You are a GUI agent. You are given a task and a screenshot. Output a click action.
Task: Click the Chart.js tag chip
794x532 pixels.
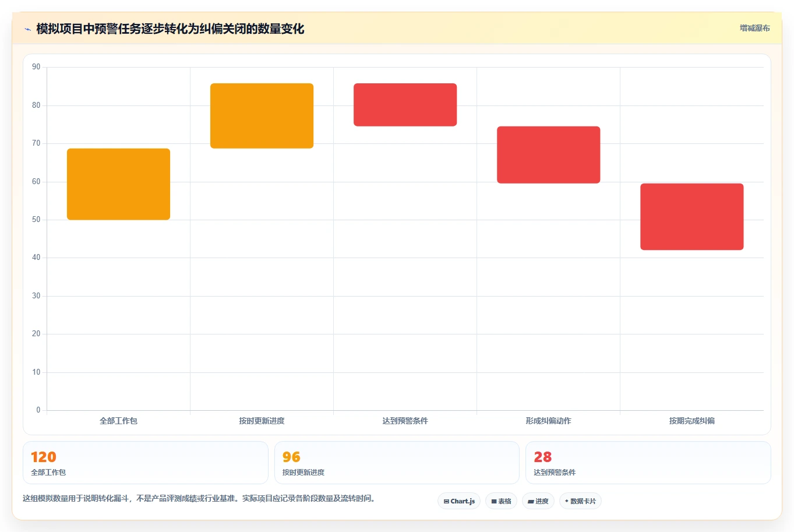[x=459, y=501]
